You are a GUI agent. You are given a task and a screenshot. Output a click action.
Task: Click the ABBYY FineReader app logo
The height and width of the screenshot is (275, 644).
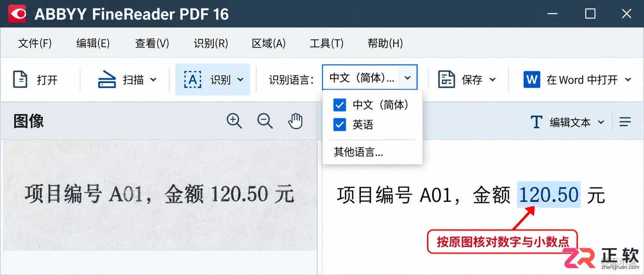(17, 14)
